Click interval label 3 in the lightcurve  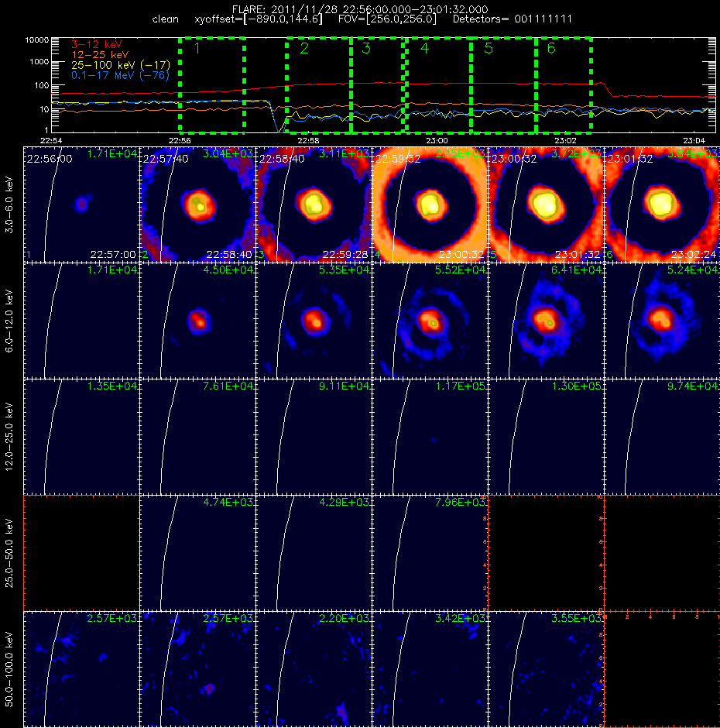[365, 48]
